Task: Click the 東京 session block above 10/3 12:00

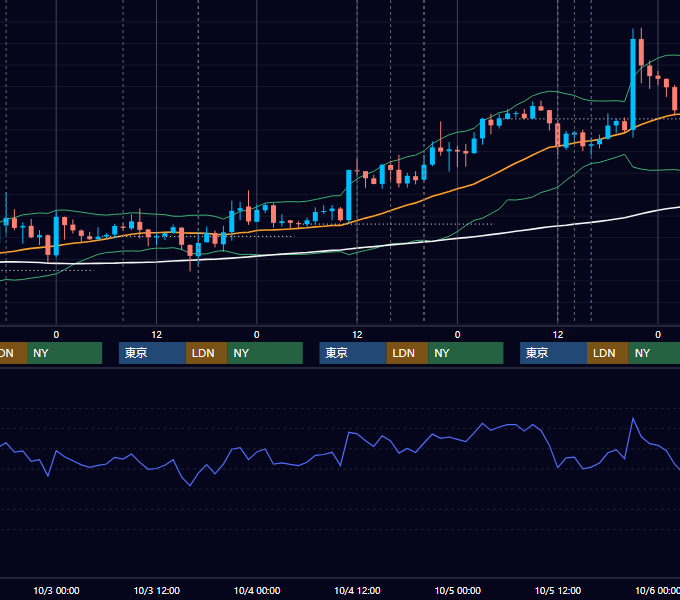Action: click(152, 353)
